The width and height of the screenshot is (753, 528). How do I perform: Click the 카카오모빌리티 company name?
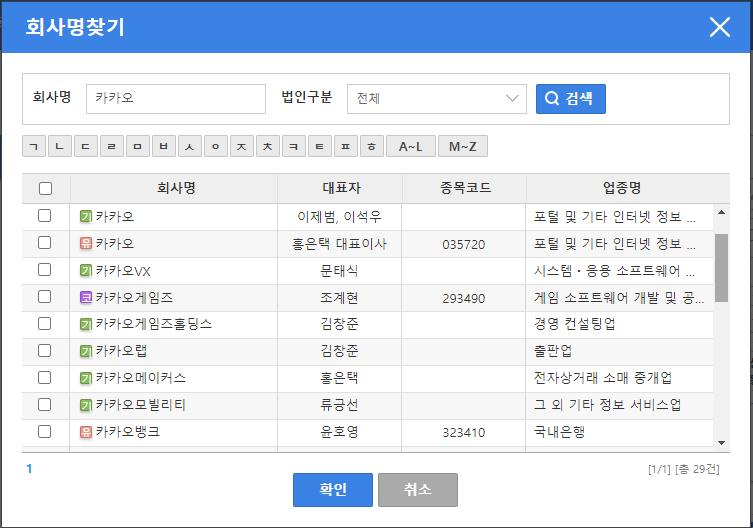pyautogui.click(x=141, y=405)
